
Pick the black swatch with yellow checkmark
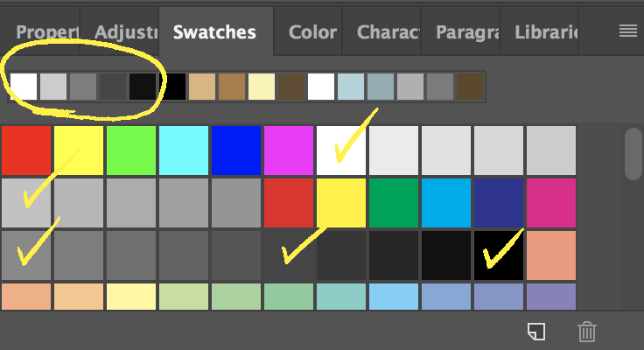499,255
